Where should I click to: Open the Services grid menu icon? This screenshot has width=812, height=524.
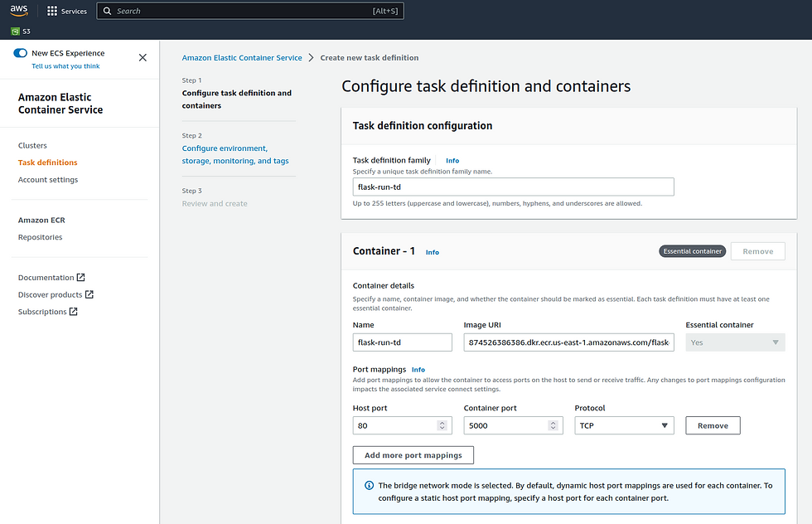(51, 11)
